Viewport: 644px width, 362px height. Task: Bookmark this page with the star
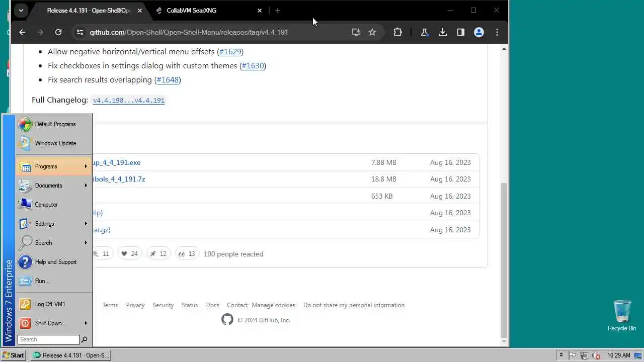pyautogui.click(x=372, y=32)
